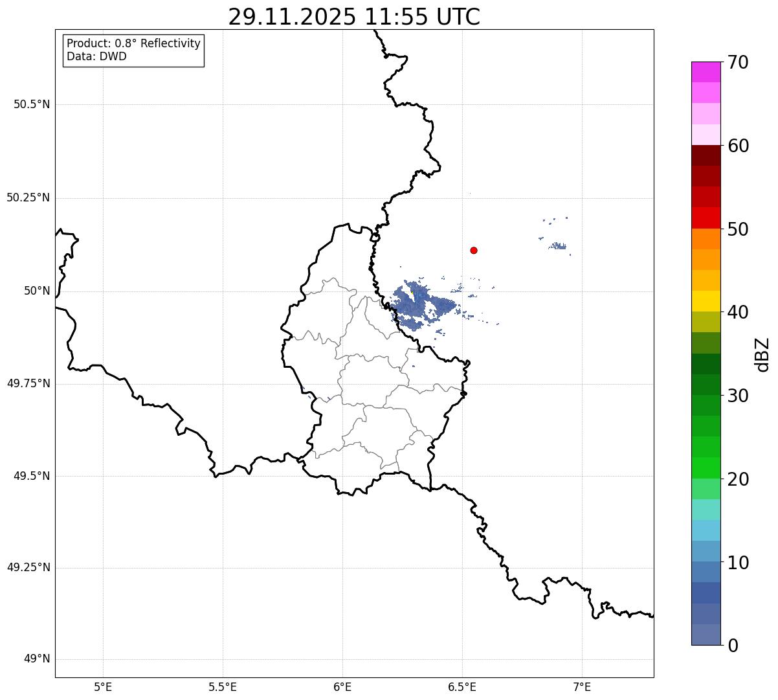Pick the bright green swatch just above 20 dBZ
This screenshot has width=778, height=700.
[706, 468]
